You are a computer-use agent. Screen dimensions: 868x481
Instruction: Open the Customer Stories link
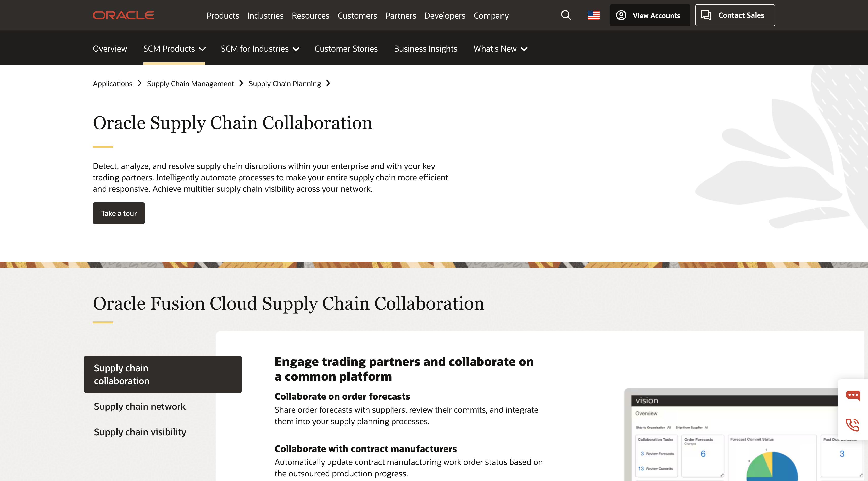[346, 49]
